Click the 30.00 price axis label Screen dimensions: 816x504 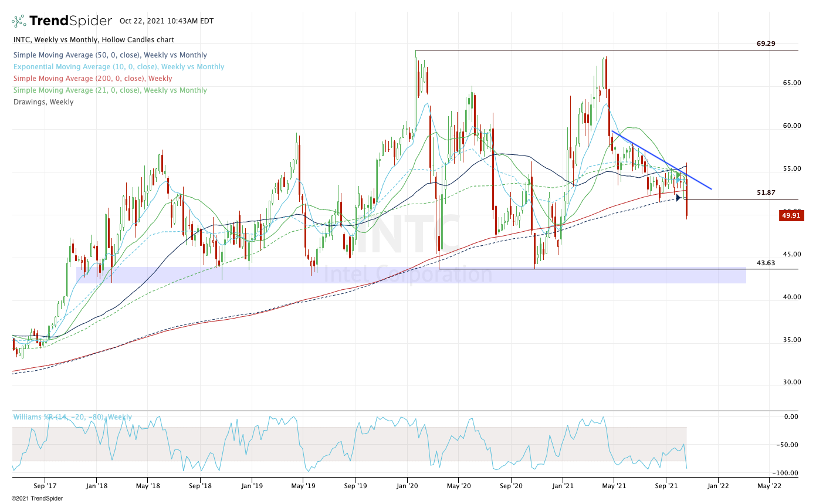point(792,383)
